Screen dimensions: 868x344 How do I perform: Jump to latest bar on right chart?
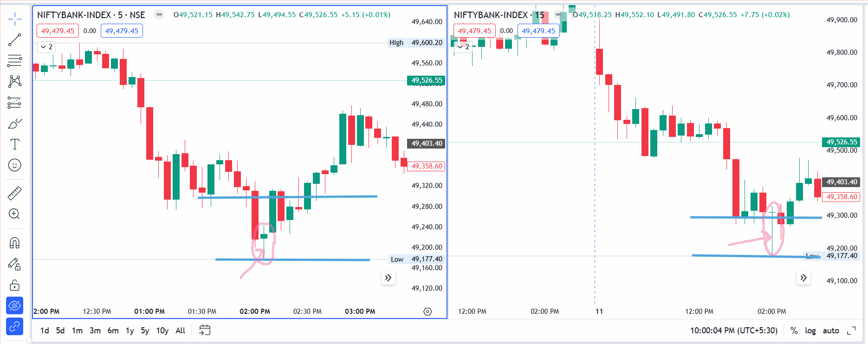tap(803, 278)
